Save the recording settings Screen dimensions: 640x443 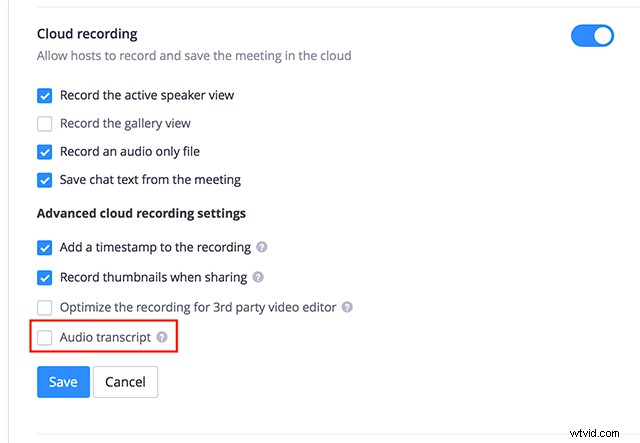63,382
